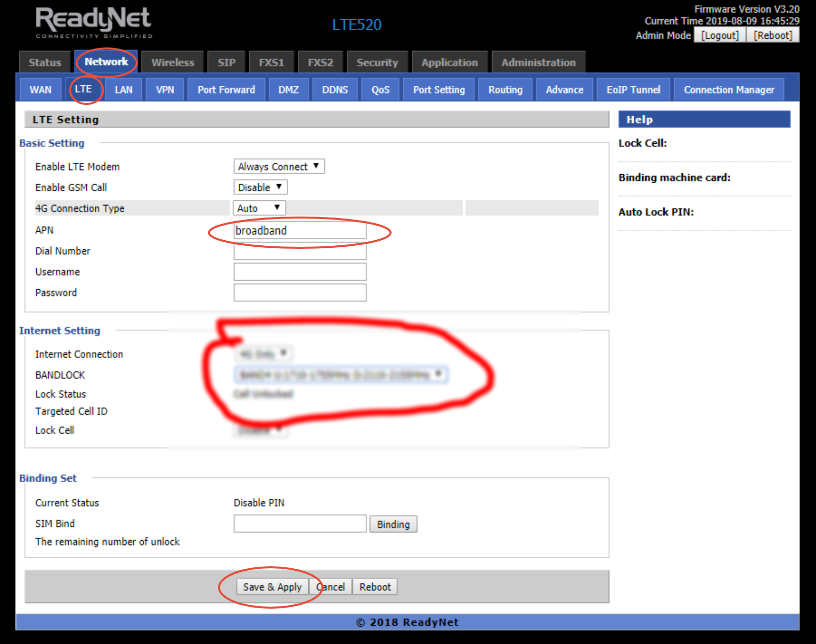The image size is (816, 644).
Task: Go to the Security tab
Action: click(x=377, y=63)
